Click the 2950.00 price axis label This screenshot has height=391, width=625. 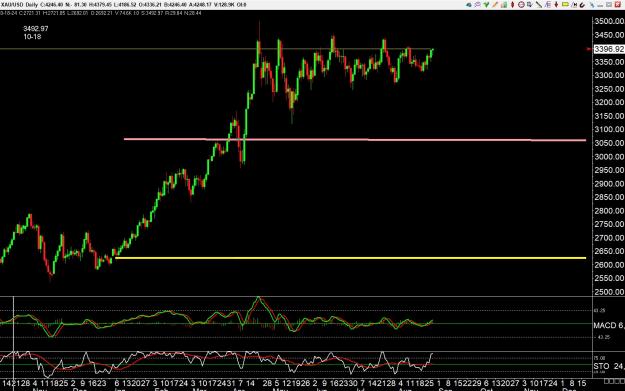pos(609,170)
